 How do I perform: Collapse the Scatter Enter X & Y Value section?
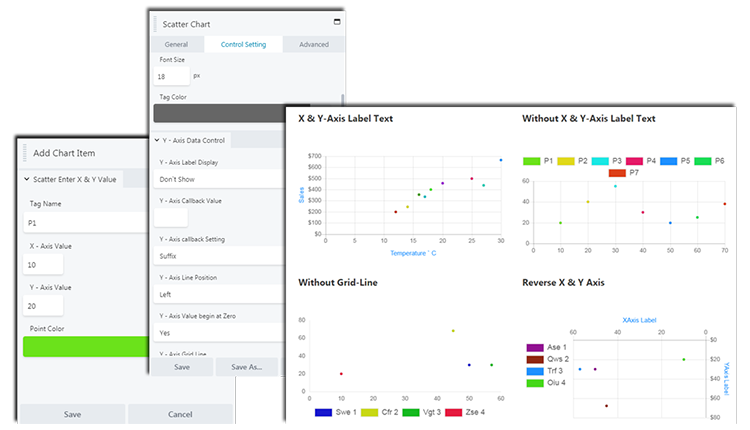point(26,179)
